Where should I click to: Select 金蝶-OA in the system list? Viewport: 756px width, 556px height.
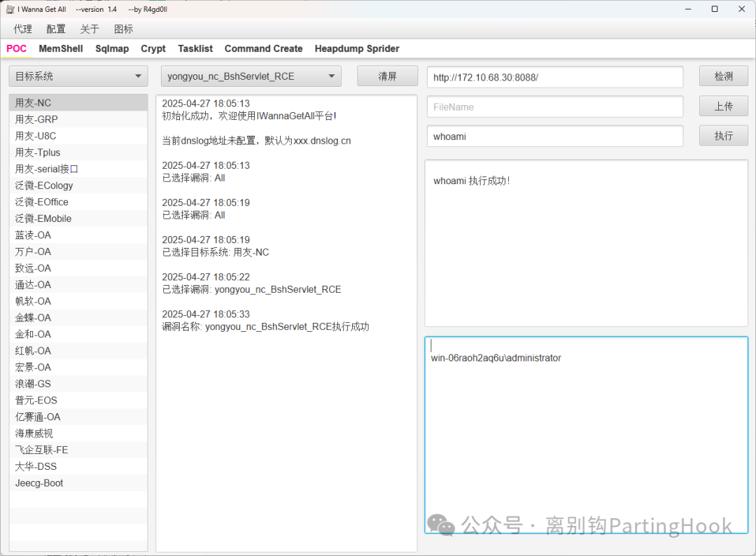tap(78, 317)
